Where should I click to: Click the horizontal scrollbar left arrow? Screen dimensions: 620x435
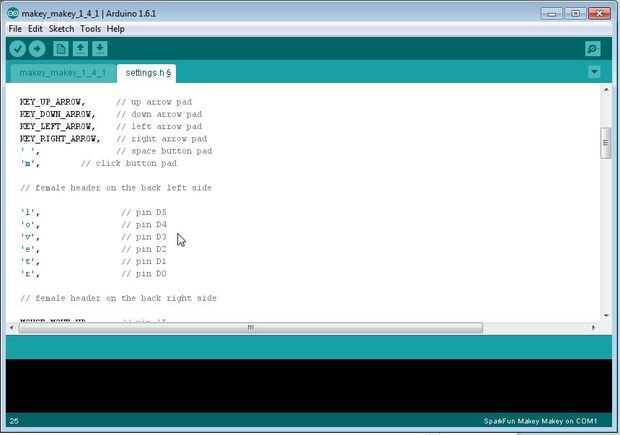pos(11,327)
